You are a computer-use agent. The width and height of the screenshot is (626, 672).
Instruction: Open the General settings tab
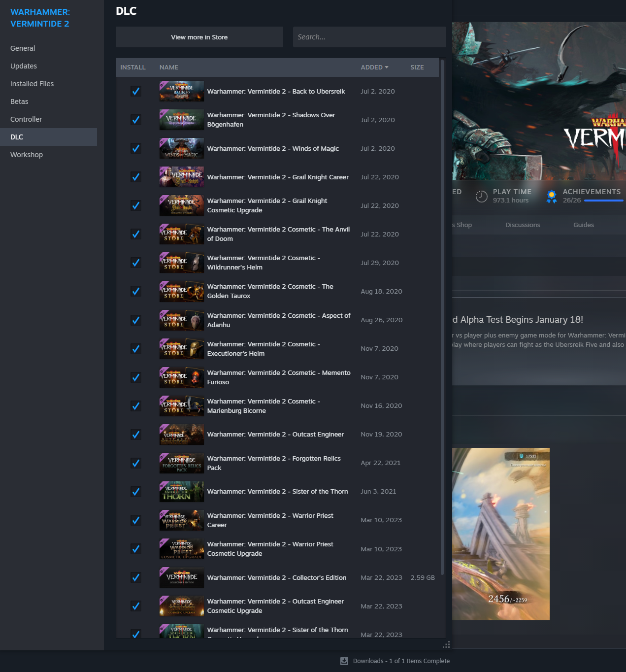tap(48, 48)
